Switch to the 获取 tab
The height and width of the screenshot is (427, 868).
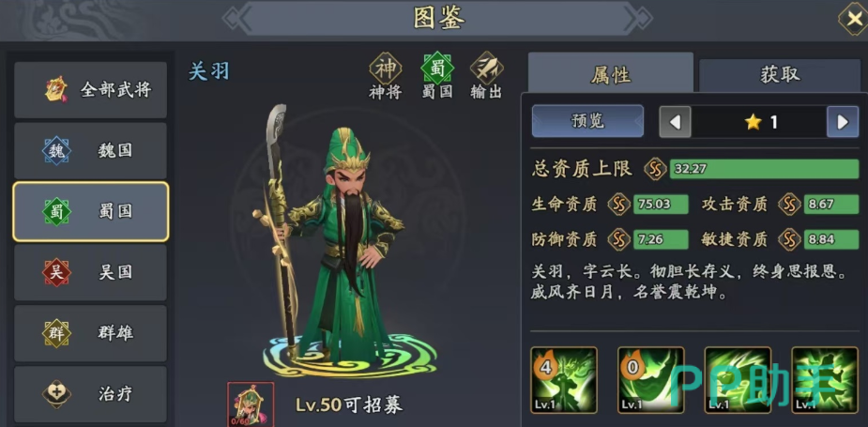(780, 73)
